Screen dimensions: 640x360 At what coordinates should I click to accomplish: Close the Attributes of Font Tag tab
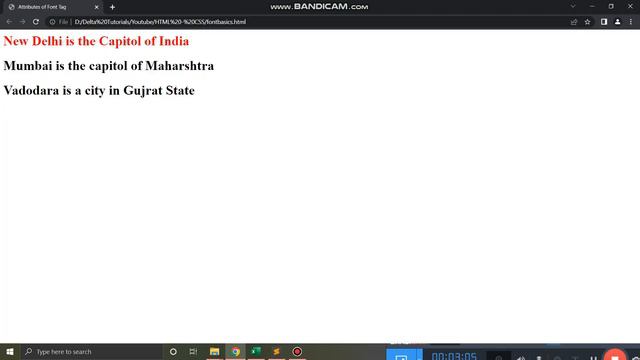pos(97,7)
